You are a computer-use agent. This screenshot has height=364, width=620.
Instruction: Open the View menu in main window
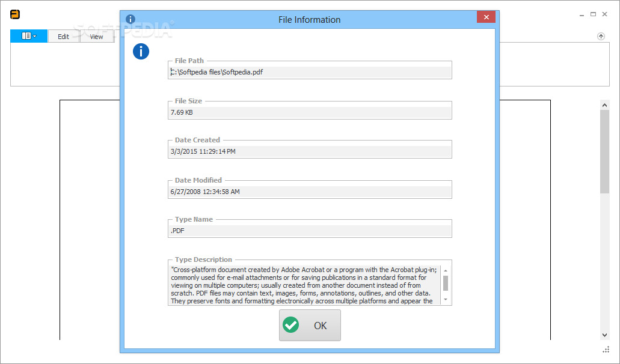96,36
